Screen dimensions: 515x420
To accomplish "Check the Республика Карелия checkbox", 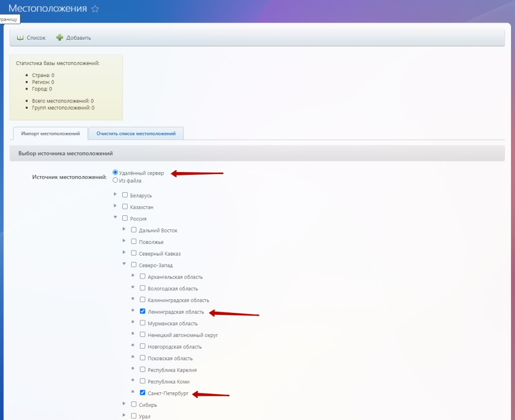I will [143, 370].
